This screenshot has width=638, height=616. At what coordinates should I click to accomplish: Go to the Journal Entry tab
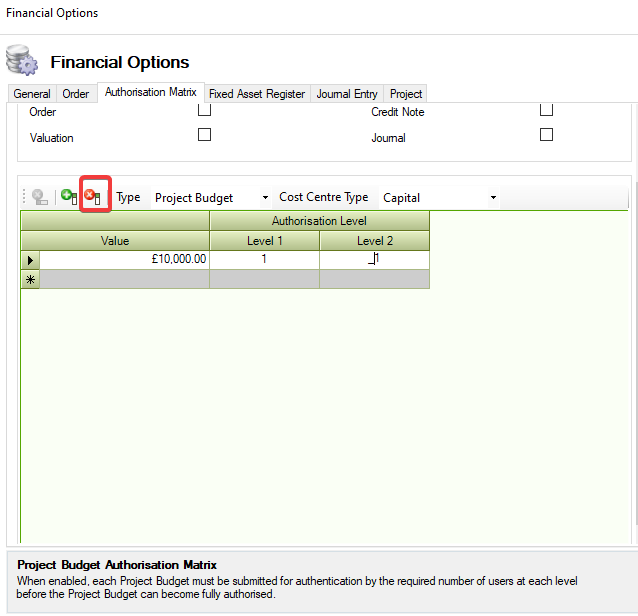[347, 94]
